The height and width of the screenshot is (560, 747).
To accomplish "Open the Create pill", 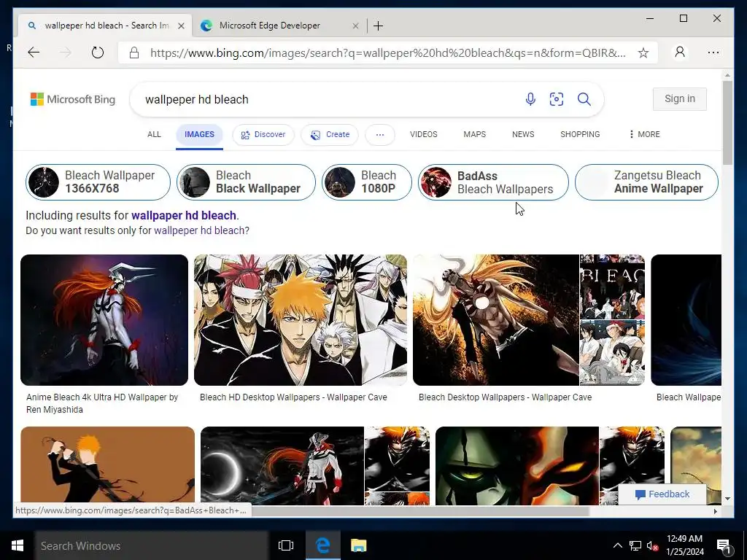I will [330, 135].
